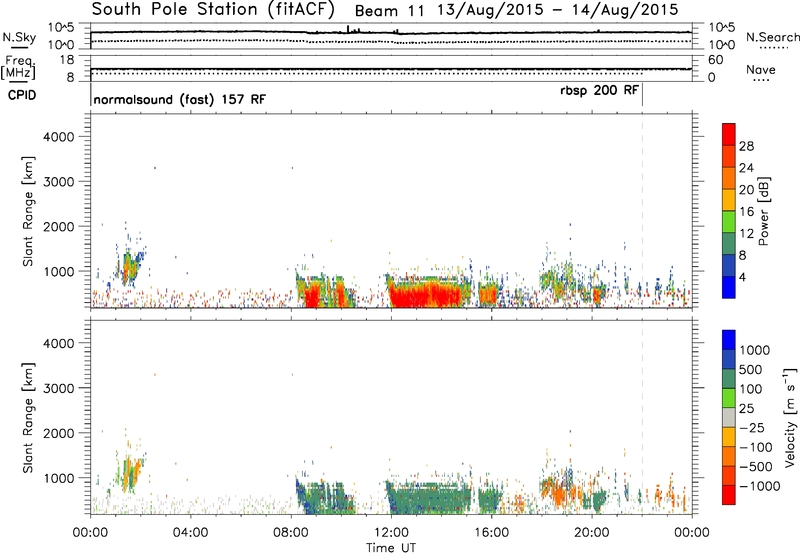
Task: Click the 'CPID' row label
Action: 22,95
